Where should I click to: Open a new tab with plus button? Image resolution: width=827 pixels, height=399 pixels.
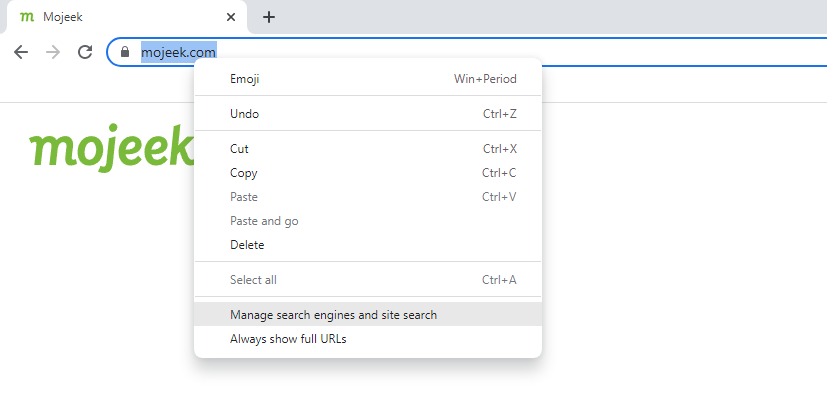269,17
